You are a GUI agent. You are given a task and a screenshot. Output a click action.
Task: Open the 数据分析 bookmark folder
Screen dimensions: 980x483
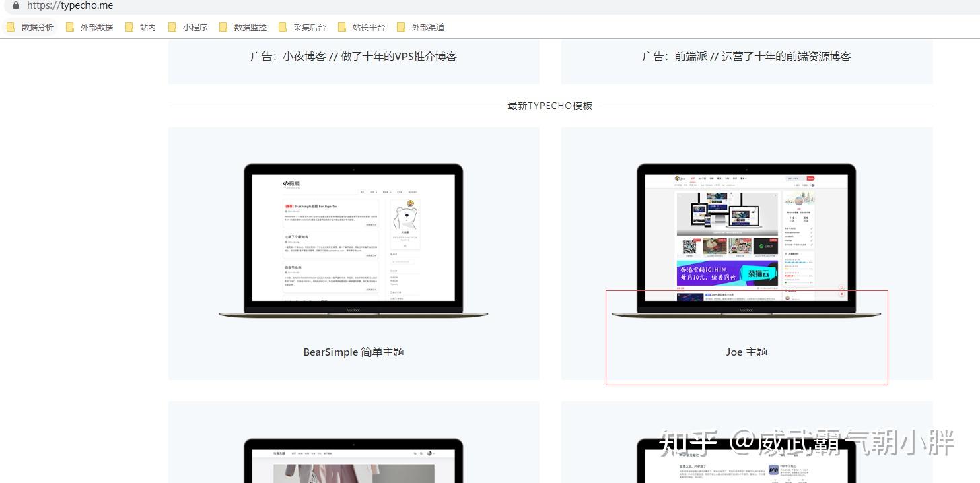(x=30, y=27)
